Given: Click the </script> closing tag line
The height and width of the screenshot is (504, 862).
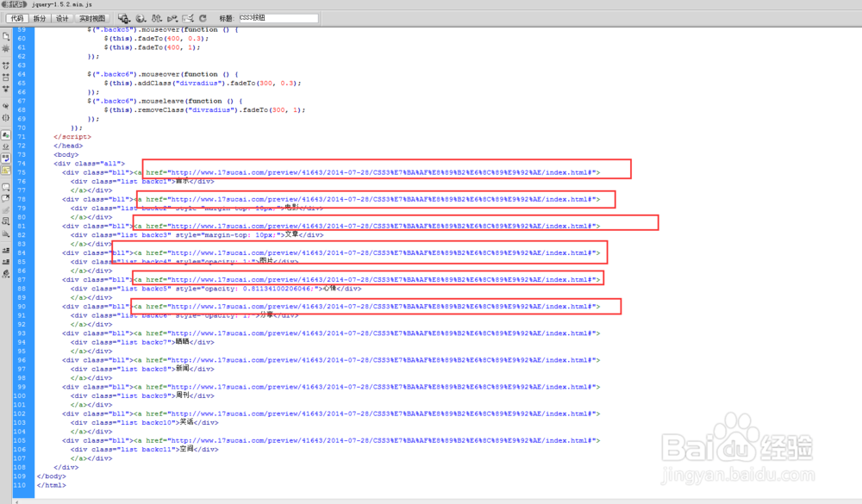Looking at the screenshot, I should 72,137.
